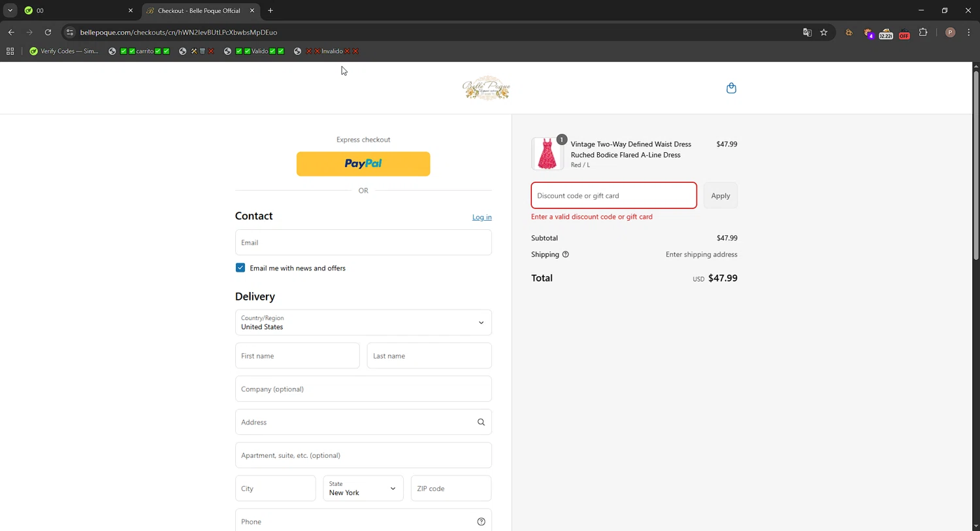Viewport: 980px width, 531px height.
Task: Open the Extensions puzzle icon
Action: [923, 32]
